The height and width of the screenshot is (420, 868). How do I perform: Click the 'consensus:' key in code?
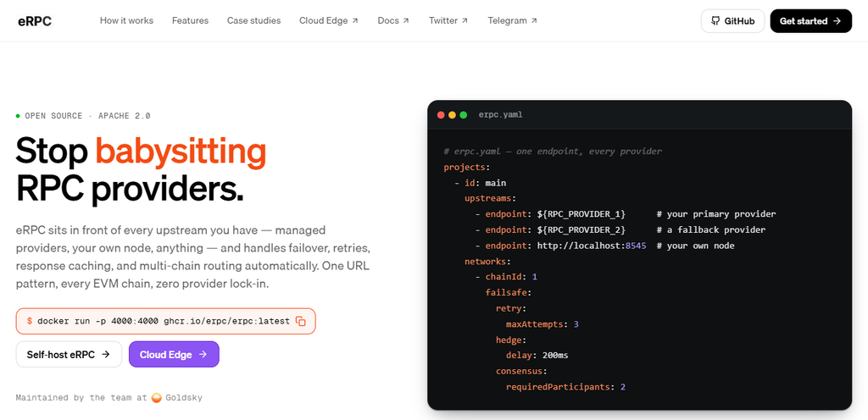point(521,371)
